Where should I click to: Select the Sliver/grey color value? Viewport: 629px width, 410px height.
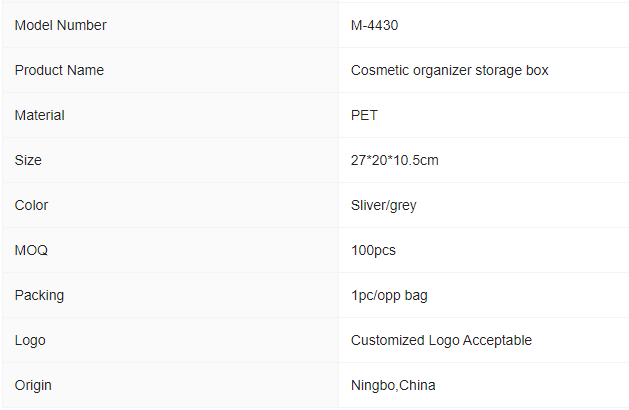coord(383,205)
